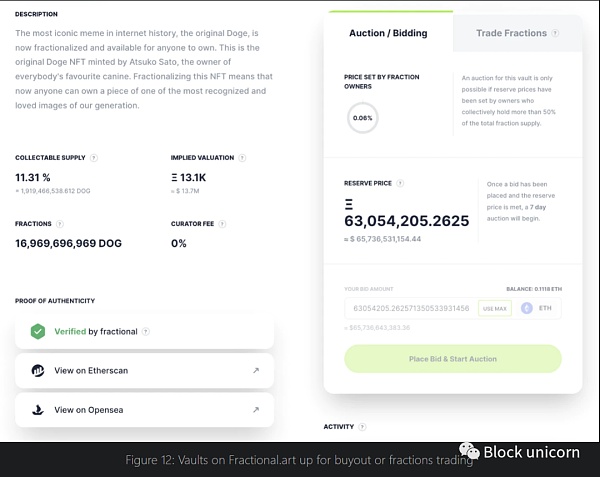Click the Opensea ship logo icon
600x477 pixels.
(x=38, y=410)
